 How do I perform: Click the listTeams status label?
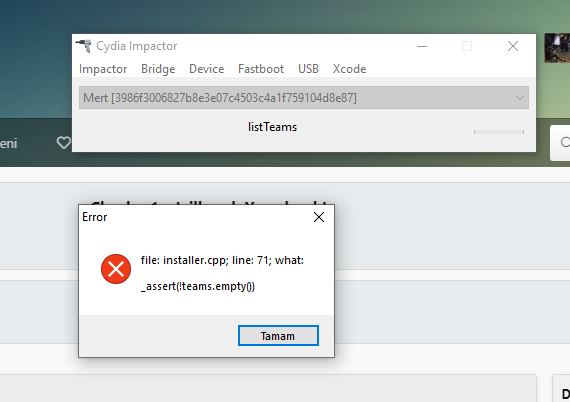273,127
